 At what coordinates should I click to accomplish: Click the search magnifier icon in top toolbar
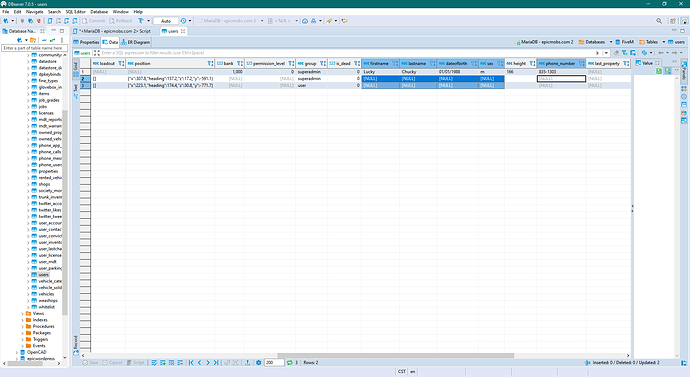pyautogui.click(x=659, y=21)
